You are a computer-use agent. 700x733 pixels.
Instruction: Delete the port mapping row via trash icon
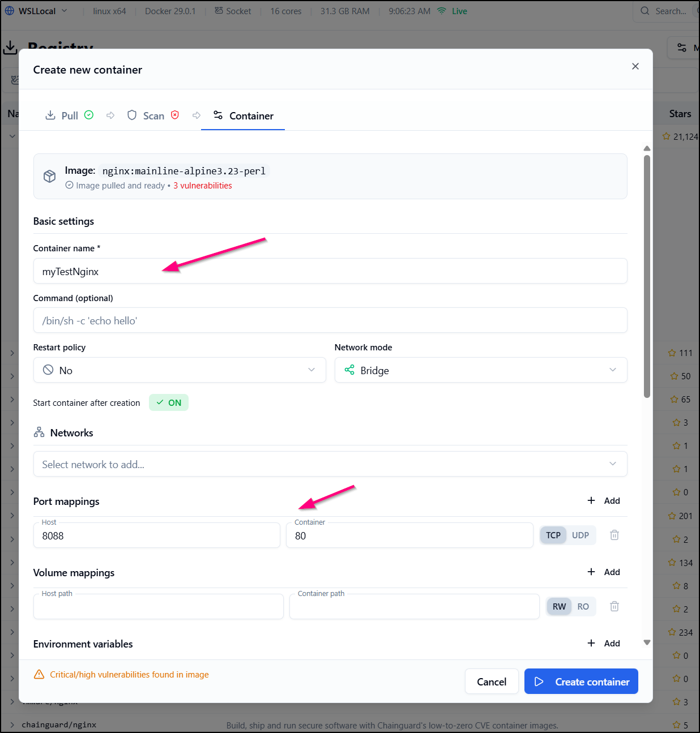point(614,535)
